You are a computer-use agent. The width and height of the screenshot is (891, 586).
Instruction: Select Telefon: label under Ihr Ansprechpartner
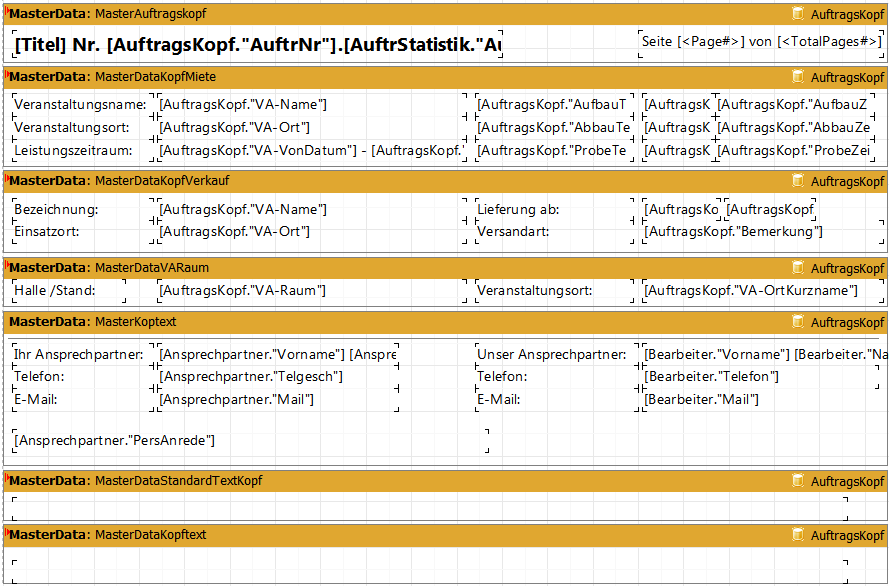[83, 377]
